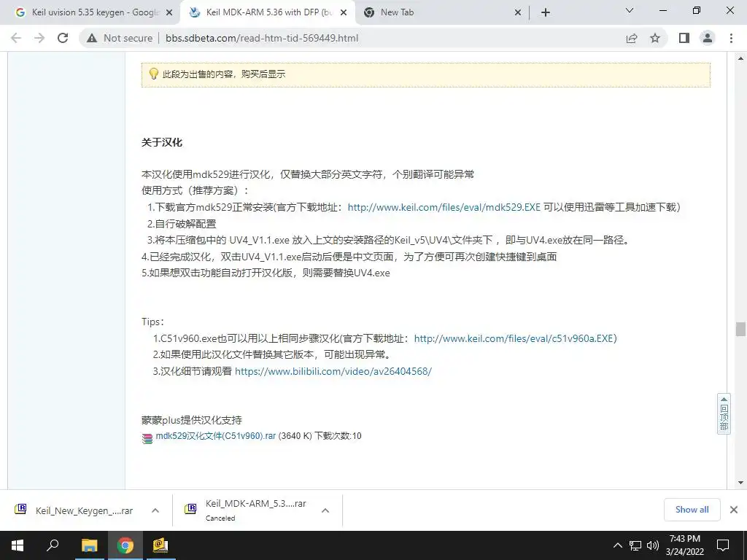Close the New Tab tab
The width and height of the screenshot is (747, 560).
[x=518, y=13]
